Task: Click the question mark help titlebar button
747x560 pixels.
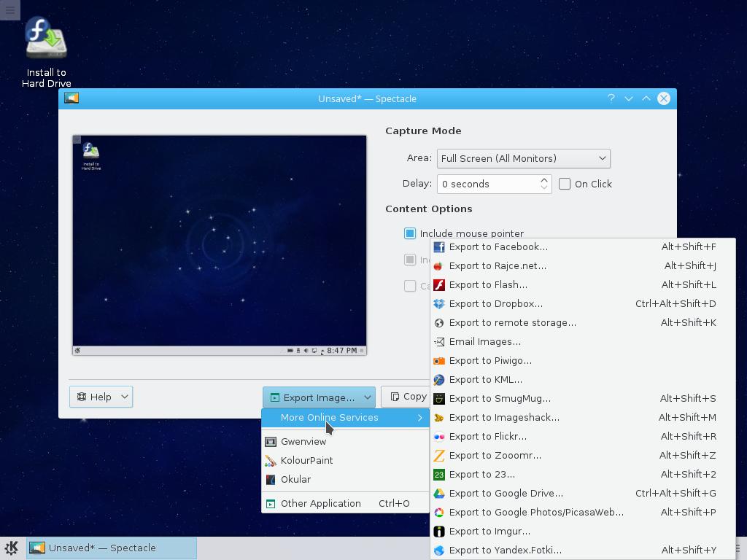Action: [611, 98]
